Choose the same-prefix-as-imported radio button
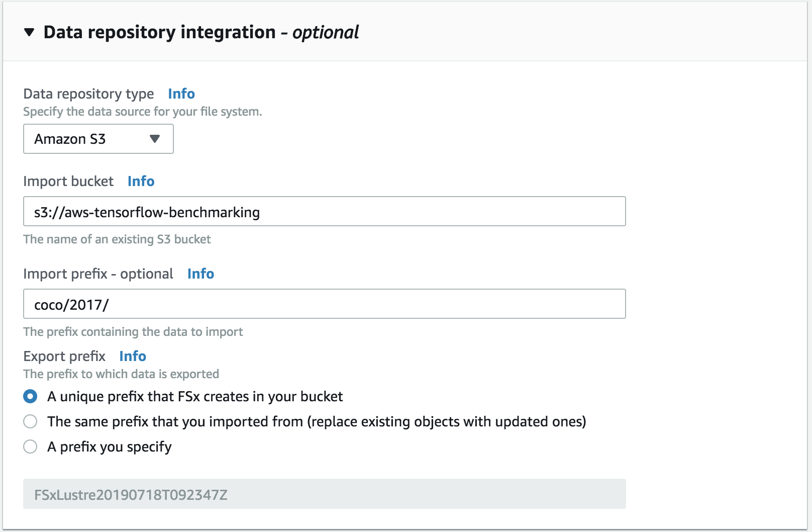The height and width of the screenshot is (532, 812). click(x=30, y=422)
